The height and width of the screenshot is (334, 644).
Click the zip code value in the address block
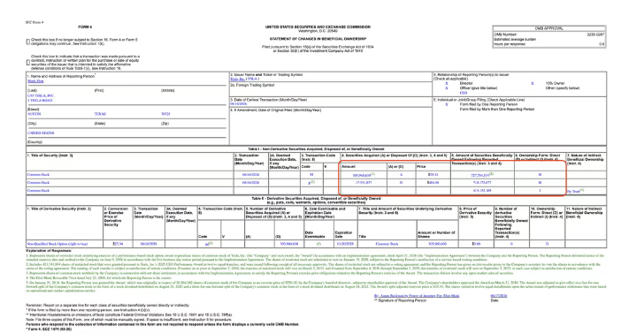coord(165,114)
